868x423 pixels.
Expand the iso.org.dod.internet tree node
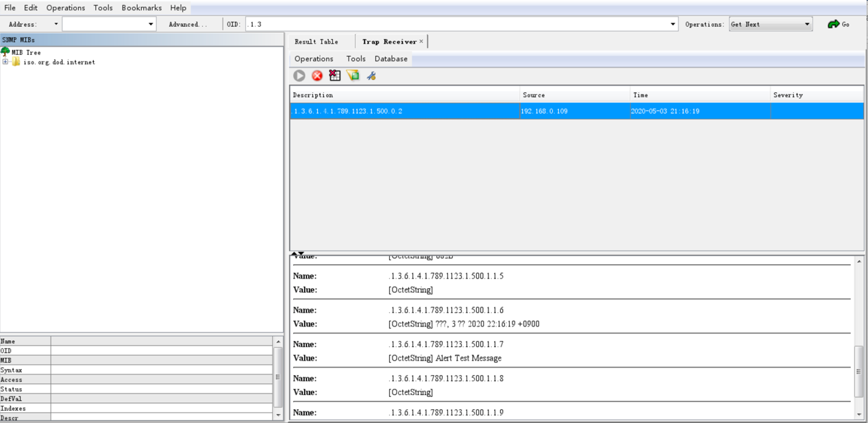pos(5,62)
